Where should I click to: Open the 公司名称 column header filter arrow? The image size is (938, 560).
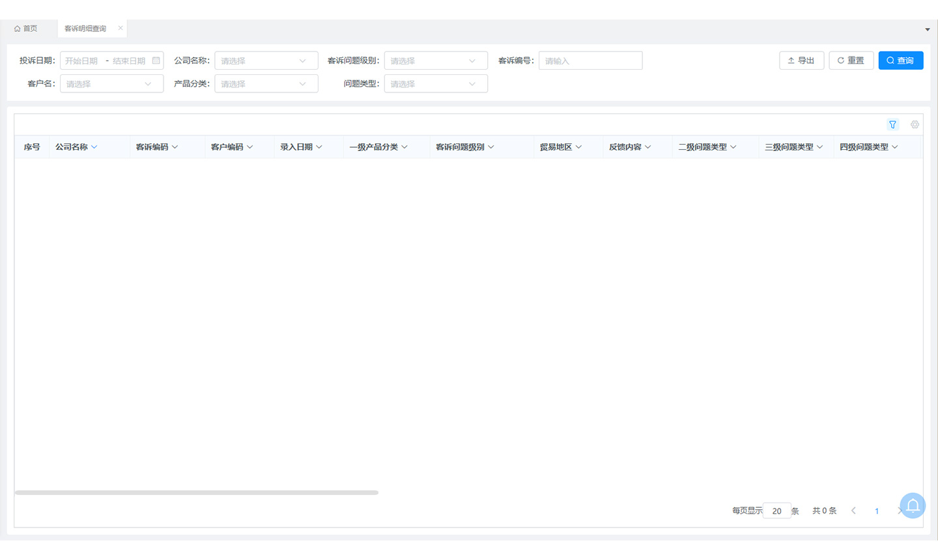coord(94,147)
